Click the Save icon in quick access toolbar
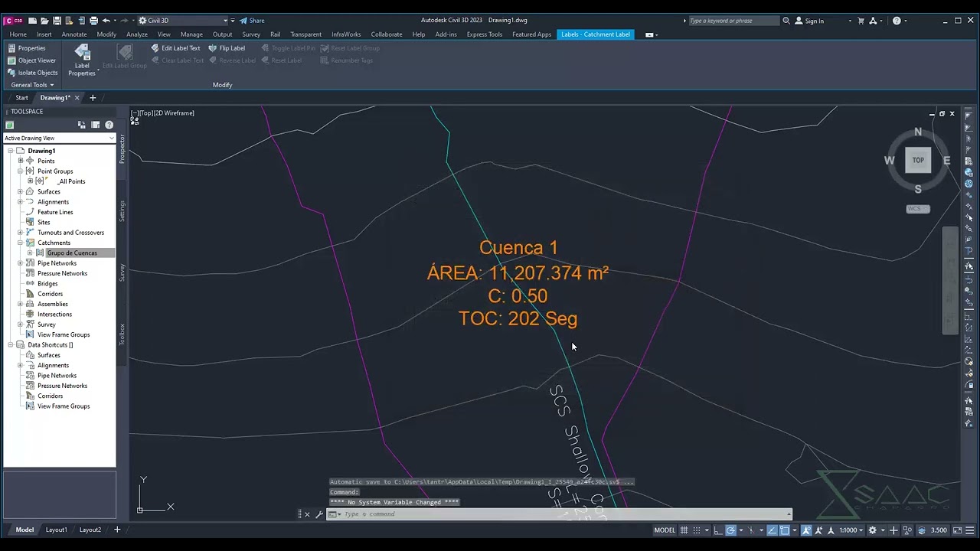 [x=57, y=21]
